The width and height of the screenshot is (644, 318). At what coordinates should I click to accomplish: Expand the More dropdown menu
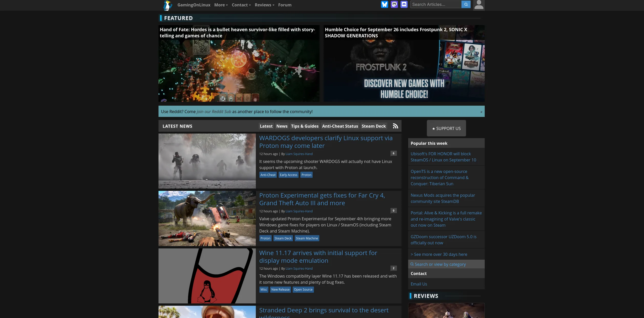221,5
